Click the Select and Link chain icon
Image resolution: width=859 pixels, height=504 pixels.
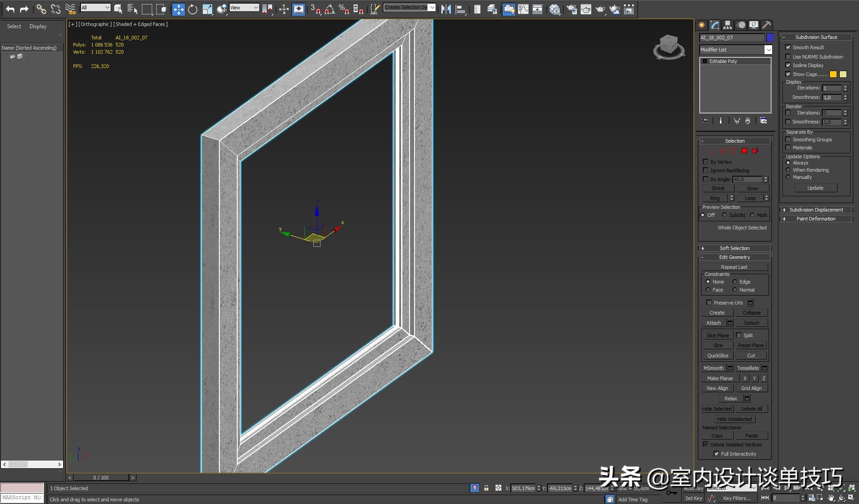pyautogui.click(x=41, y=9)
